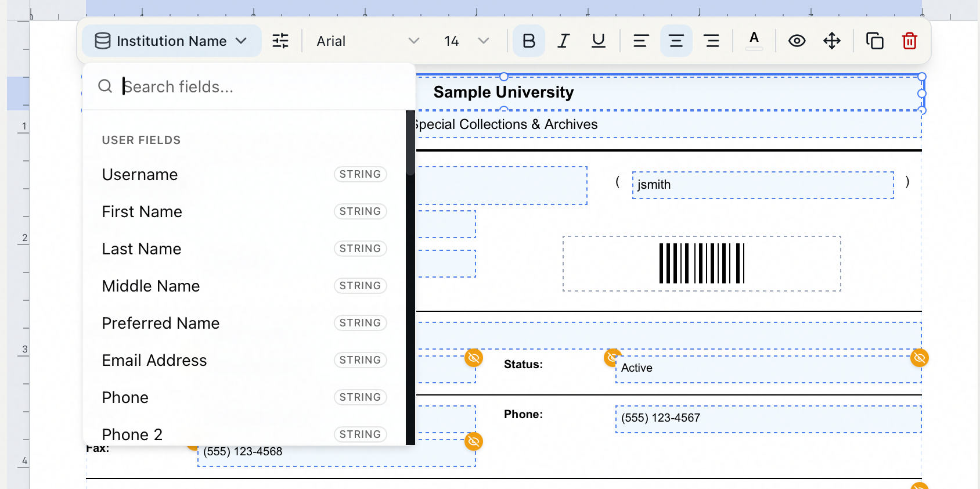Align text right
The width and height of the screenshot is (980, 489).
(x=711, y=41)
